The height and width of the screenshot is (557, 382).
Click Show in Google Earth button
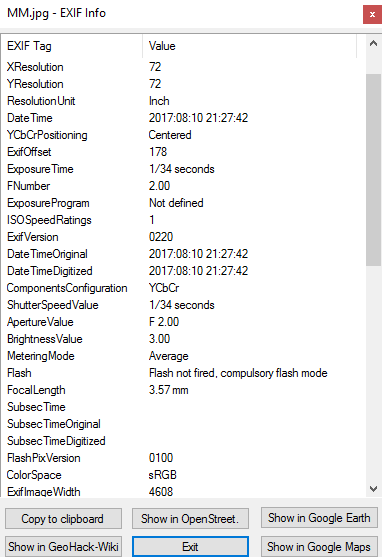319,518
